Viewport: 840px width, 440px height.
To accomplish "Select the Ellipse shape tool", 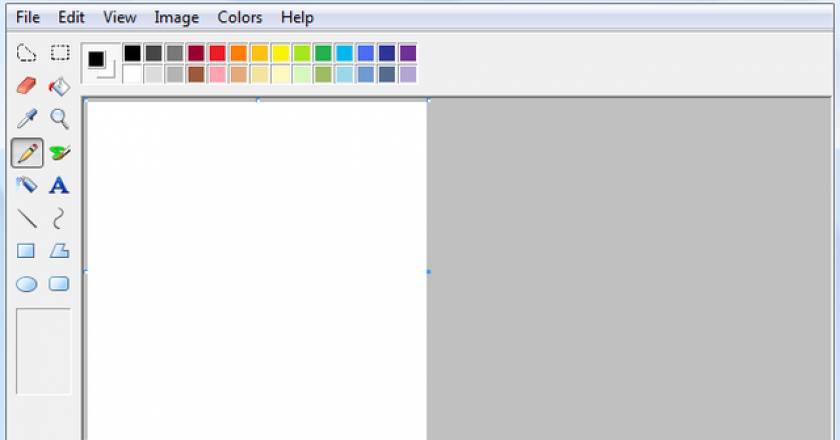I will click(x=26, y=284).
